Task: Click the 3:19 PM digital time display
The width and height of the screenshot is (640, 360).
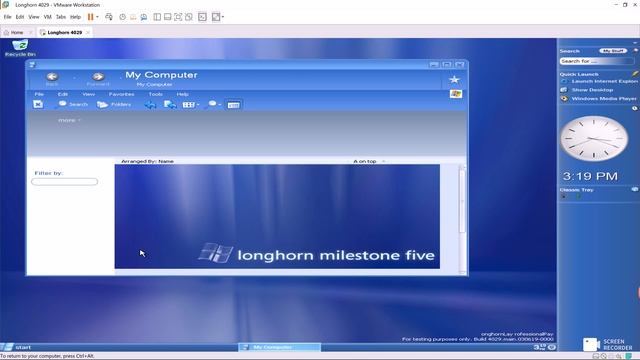Action: click(590, 176)
